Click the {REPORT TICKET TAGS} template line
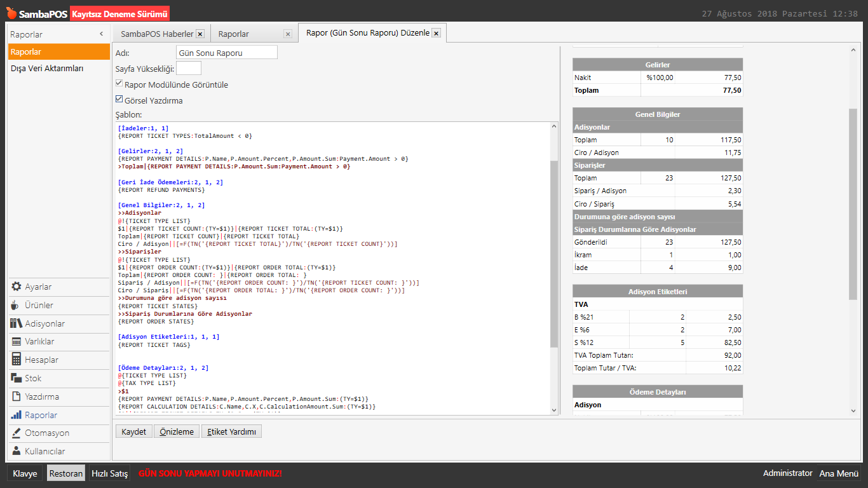The image size is (868, 488). pos(154,344)
